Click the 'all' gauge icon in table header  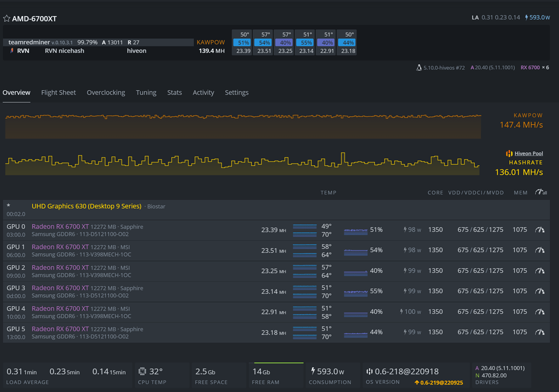540,192
